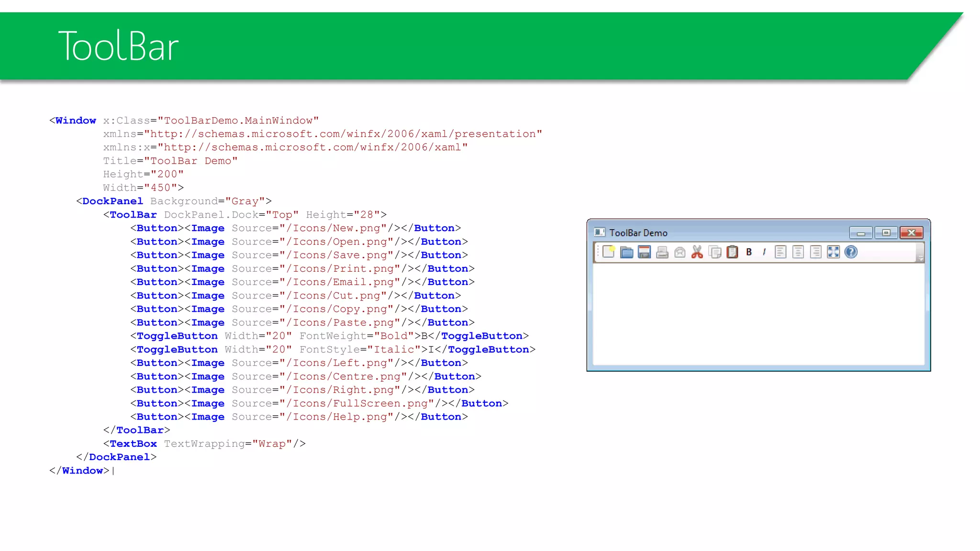Click the Open folder toolbar icon

pyautogui.click(x=626, y=252)
